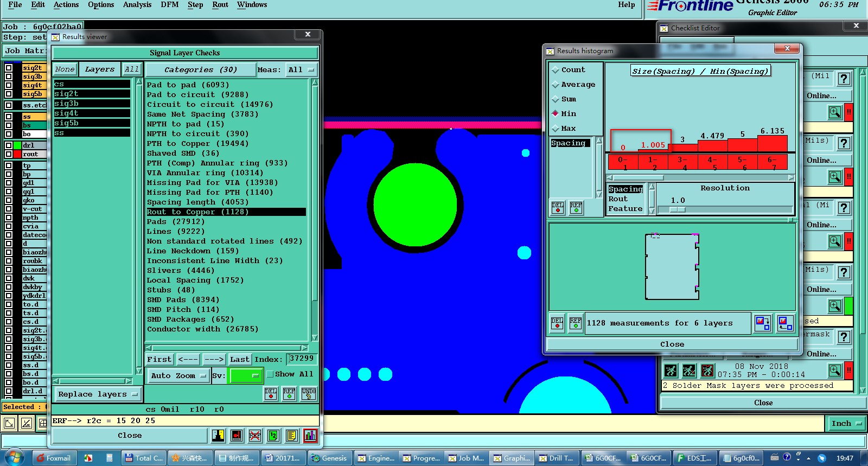Click DEL icon in Results viewer
868x466 pixels.
tap(271, 394)
